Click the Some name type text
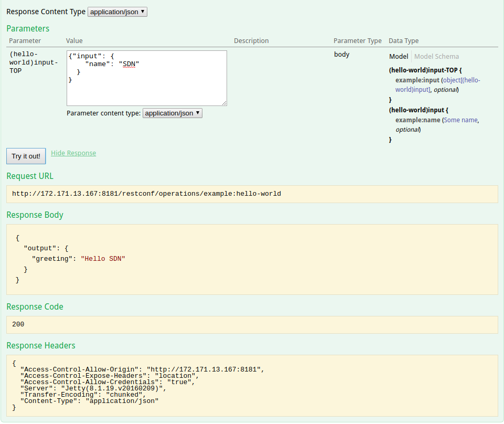Screen dimensions: 504x424 pyautogui.click(x=460, y=120)
